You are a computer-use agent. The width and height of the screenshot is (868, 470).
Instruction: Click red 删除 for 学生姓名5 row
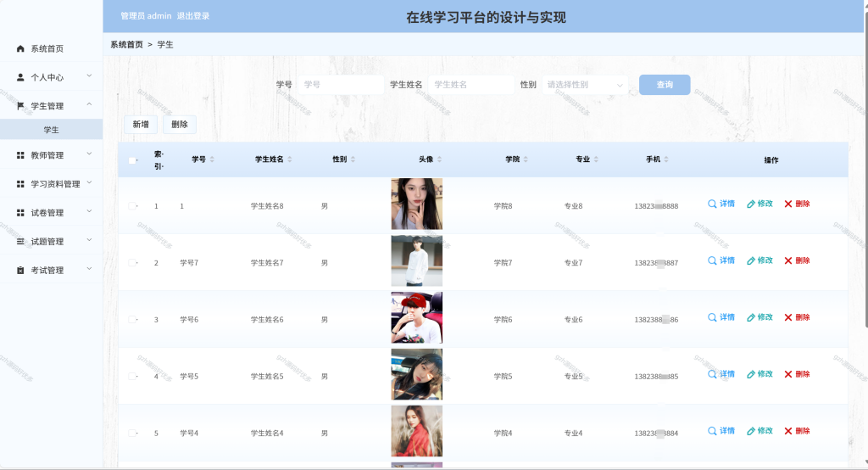coord(797,374)
